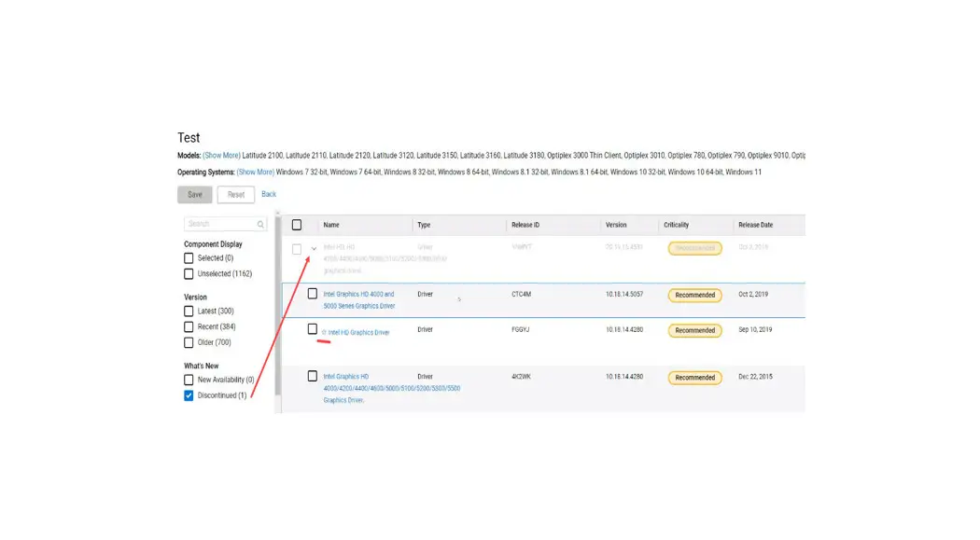Collapse the greyed-out Intel HD row chevron
The image size is (980, 540).
(315, 249)
